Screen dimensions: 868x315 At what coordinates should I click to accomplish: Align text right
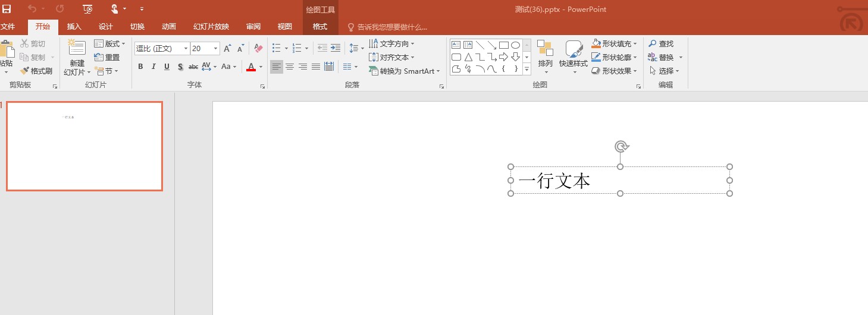[303, 67]
